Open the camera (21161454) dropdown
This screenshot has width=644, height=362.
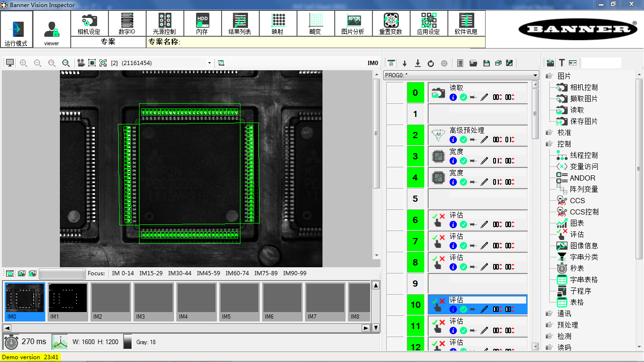209,63
